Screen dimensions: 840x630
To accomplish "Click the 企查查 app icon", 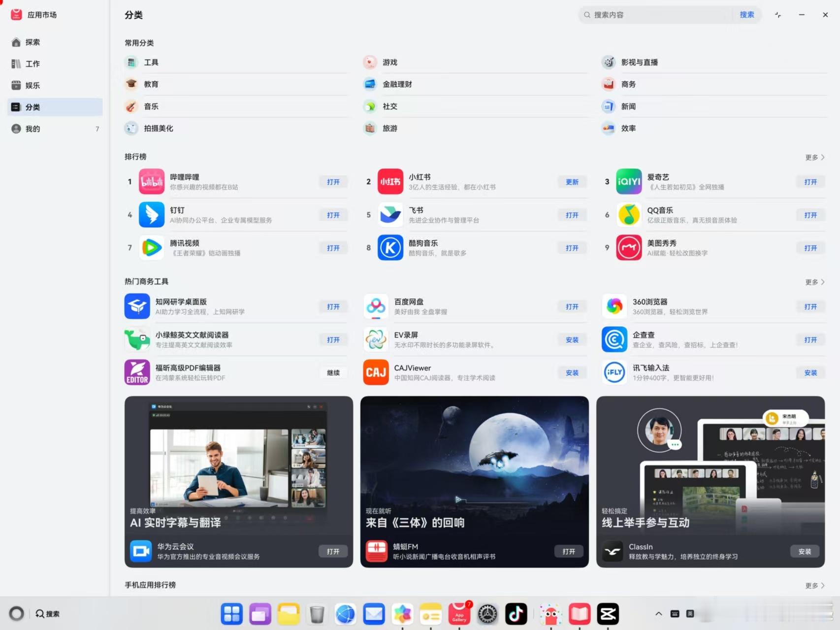I will point(614,339).
